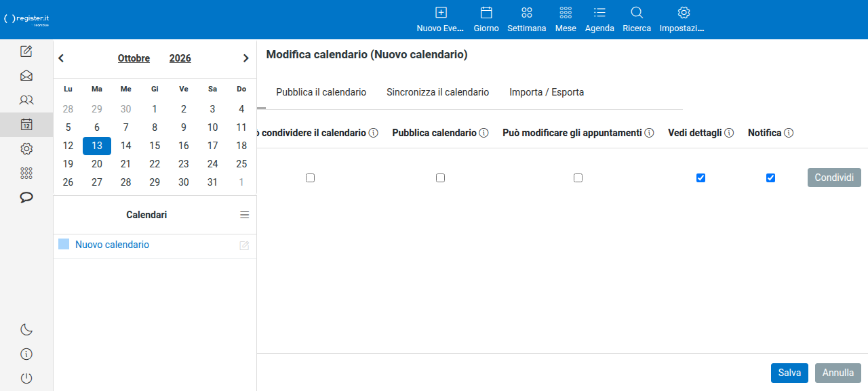Switch to Importa / Esporta tab

coord(547,92)
